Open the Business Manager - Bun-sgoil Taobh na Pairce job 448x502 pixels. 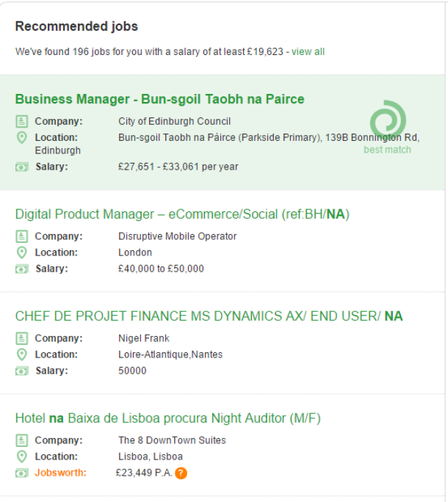coord(159,99)
